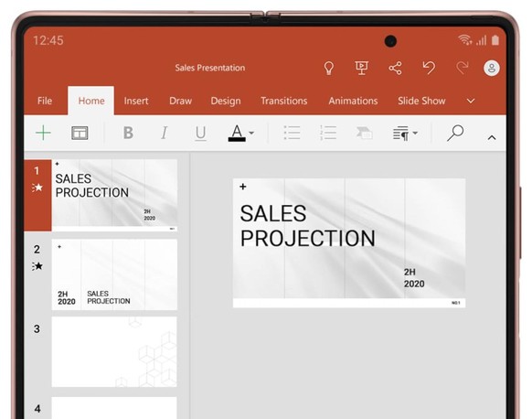Click the animation star under slide 1
This screenshot has width=532, height=419.
[37, 188]
